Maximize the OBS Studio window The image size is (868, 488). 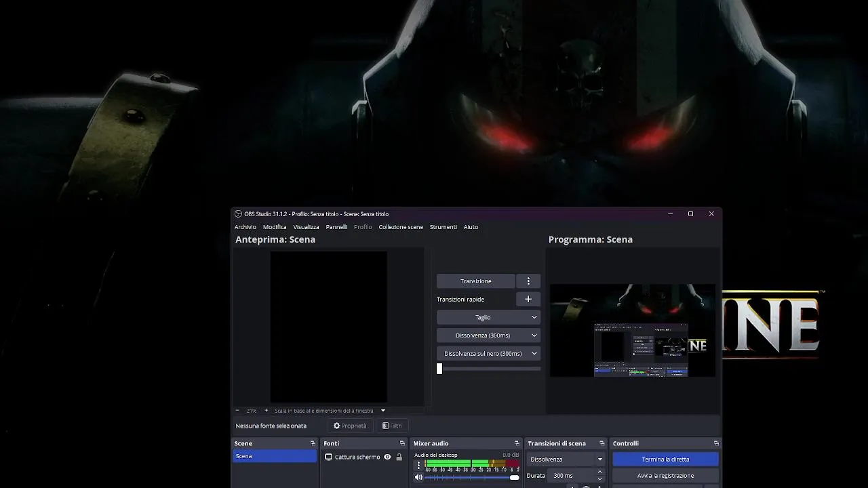click(690, 213)
